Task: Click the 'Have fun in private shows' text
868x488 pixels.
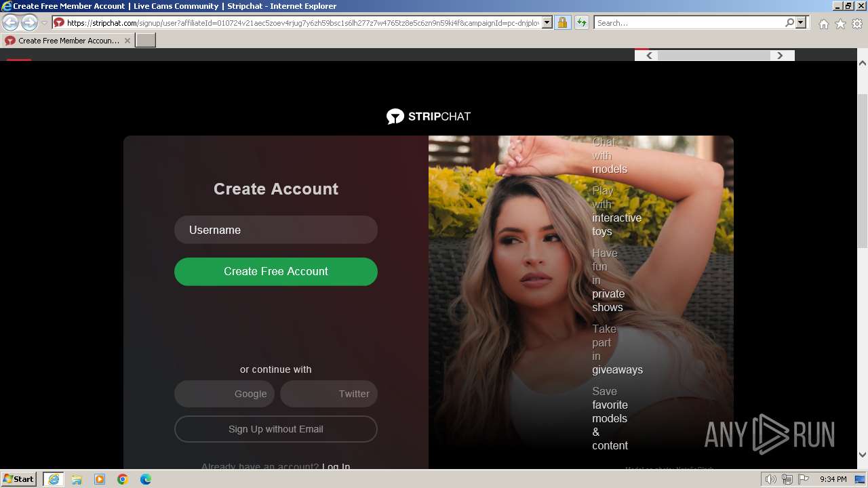Action: pyautogui.click(x=608, y=280)
